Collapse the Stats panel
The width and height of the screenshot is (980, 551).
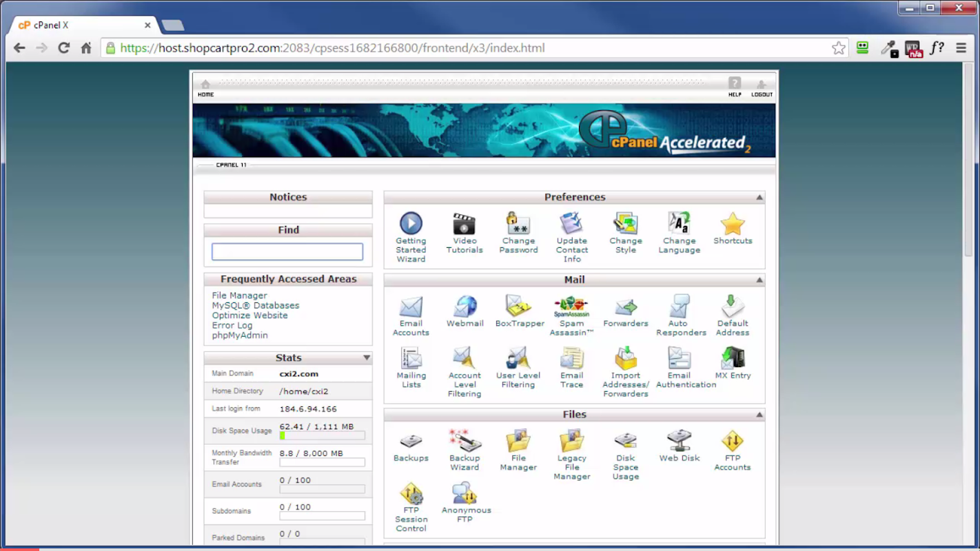[x=367, y=358]
